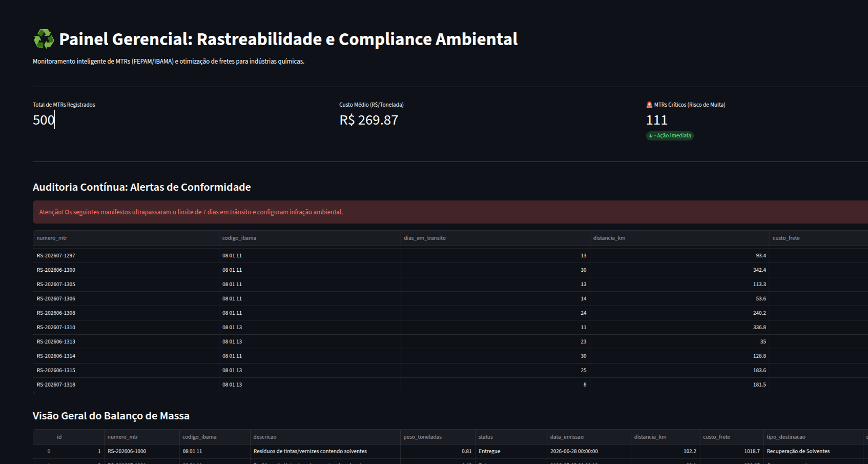The height and width of the screenshot is (464, 868).
Task: Click the green arrow in the Ação Imediata badge
Action: tap(650, 136)
